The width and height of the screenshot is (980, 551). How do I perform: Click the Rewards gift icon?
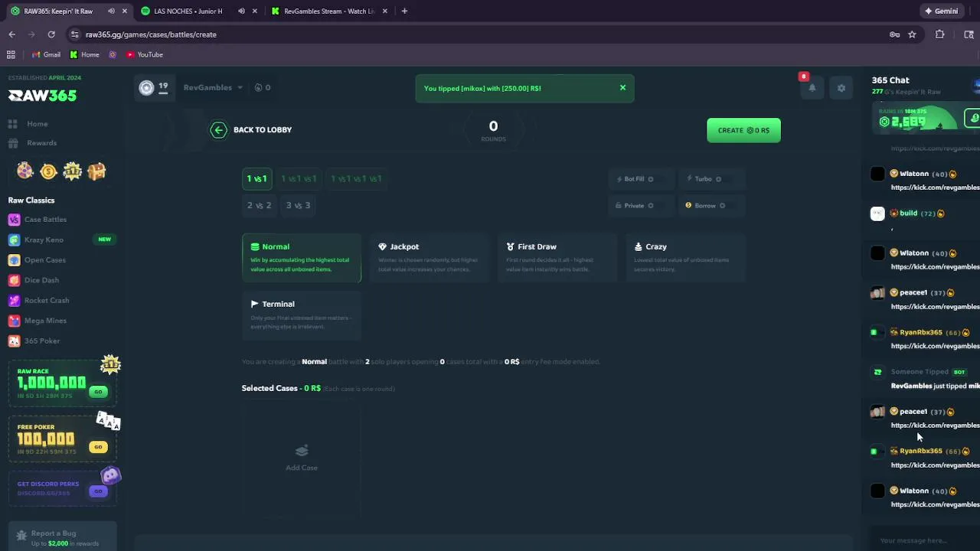(x=13, y=143)
